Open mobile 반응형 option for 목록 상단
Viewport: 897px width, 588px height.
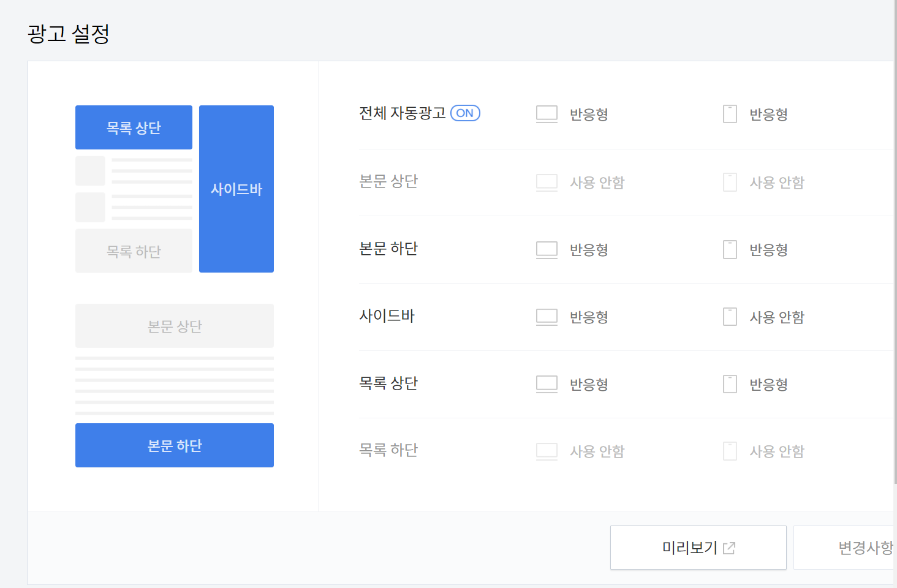[x=768, y=385]
